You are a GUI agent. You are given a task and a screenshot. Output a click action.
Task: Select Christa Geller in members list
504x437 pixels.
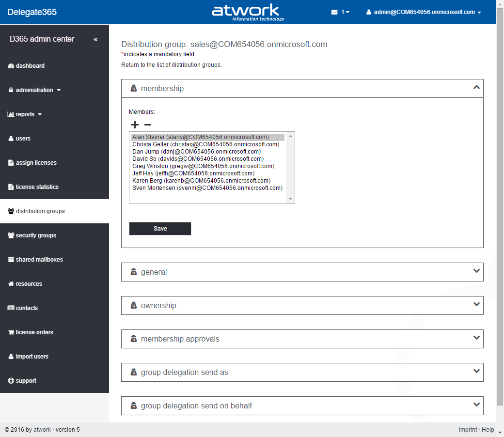205,144
